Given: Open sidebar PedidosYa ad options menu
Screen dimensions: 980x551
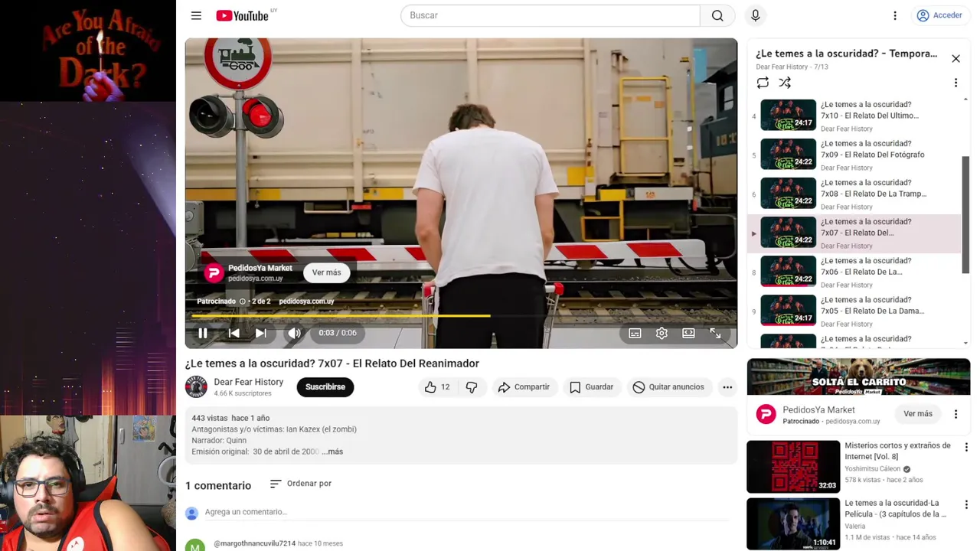Looking at the screenshot, I should point(955,414).
